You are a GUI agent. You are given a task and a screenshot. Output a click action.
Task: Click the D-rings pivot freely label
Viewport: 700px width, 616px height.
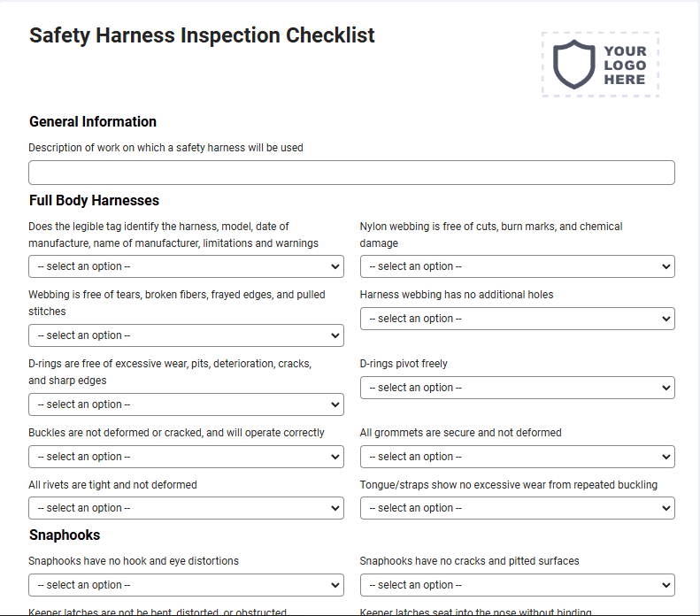click(x=404, y=364)
